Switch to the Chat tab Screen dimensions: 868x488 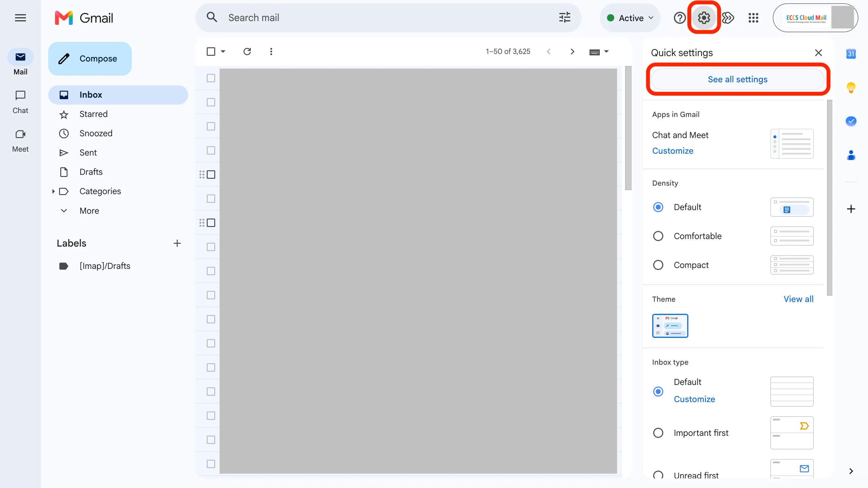(x=20, y=102)
